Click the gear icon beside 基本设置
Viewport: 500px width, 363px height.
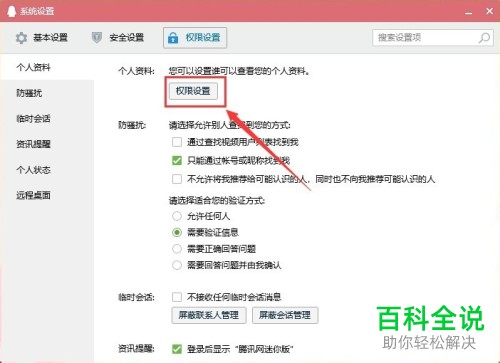point(21,38)
